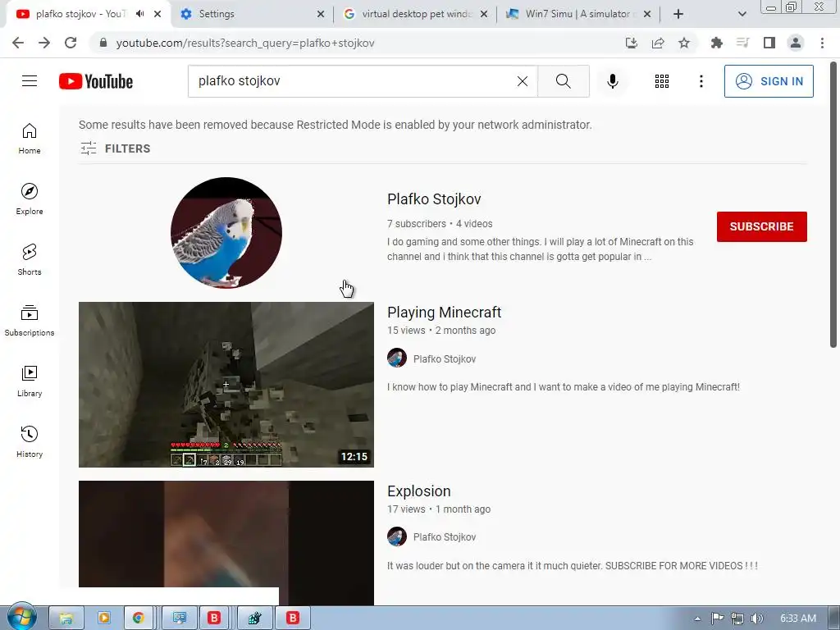The width and height of the screenshot is (840, 630).
Task: Open the volume speaker tray icon
Action: click(x=756, y=619)
